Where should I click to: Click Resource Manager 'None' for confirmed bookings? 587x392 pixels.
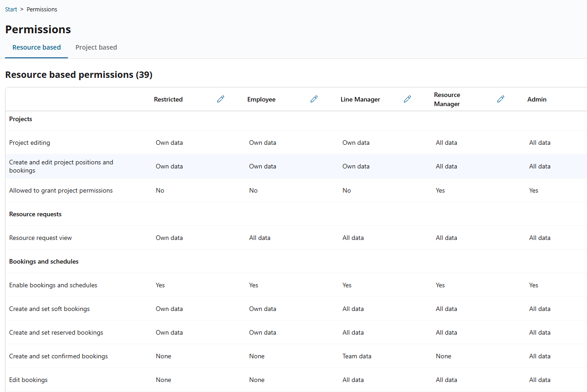coord(444,356)
